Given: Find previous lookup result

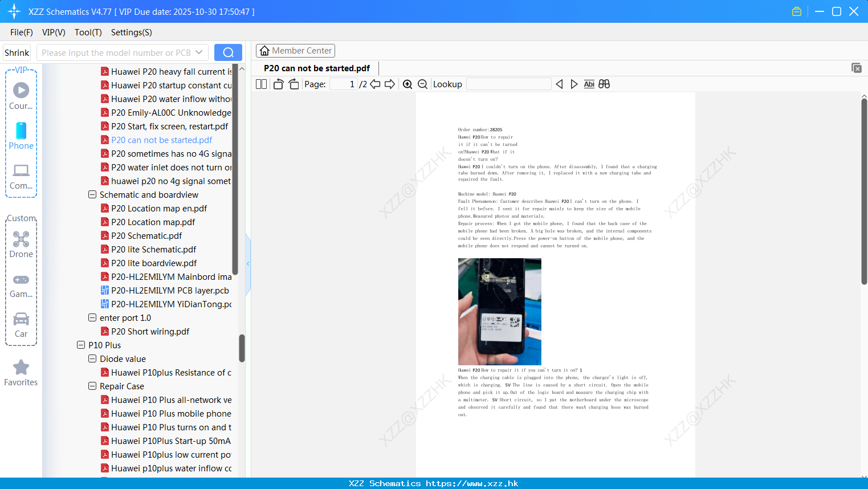Looking at the screenshot, I should click(x=559, y=84).
